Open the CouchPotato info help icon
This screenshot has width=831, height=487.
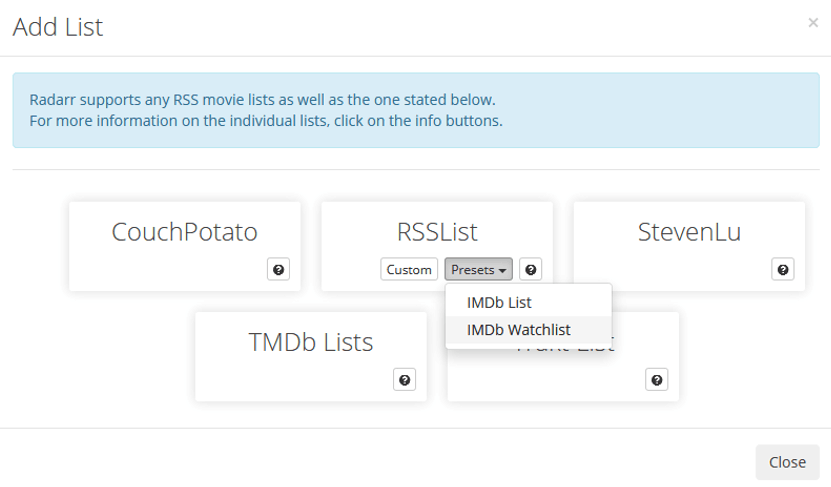click(278, 269)
